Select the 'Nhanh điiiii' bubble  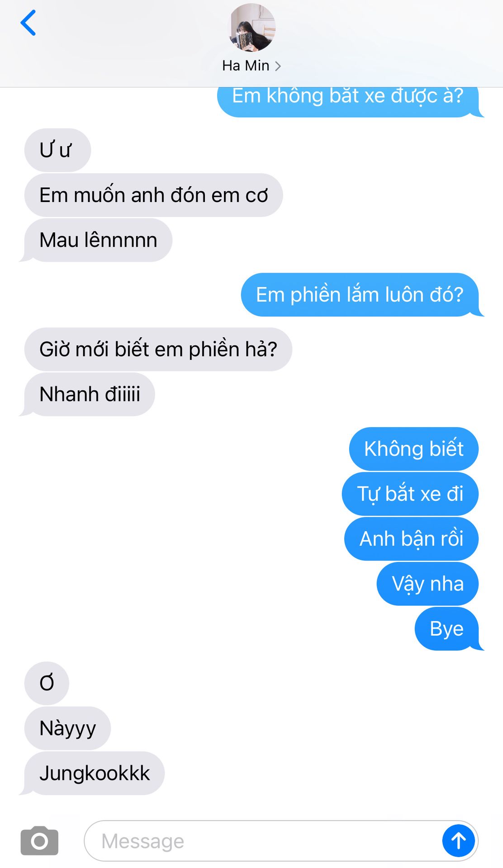(88, 394)
